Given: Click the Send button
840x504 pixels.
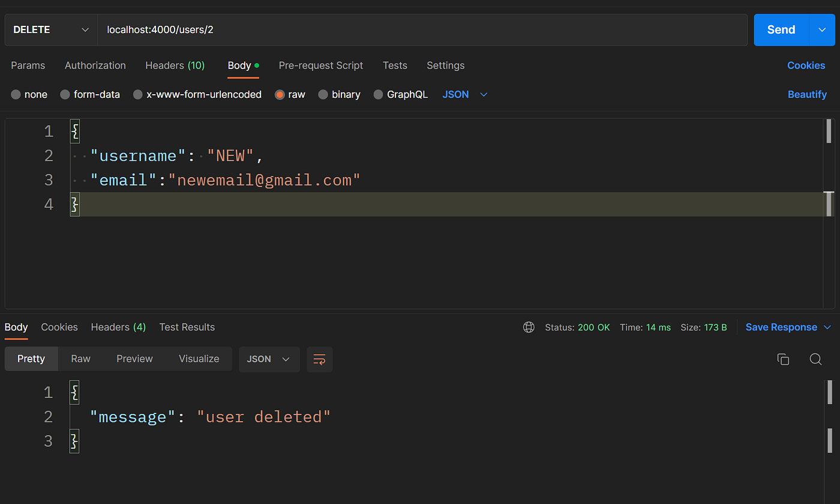Looking at the screenshot, I should pyautogui.click(x=781, y=30).
